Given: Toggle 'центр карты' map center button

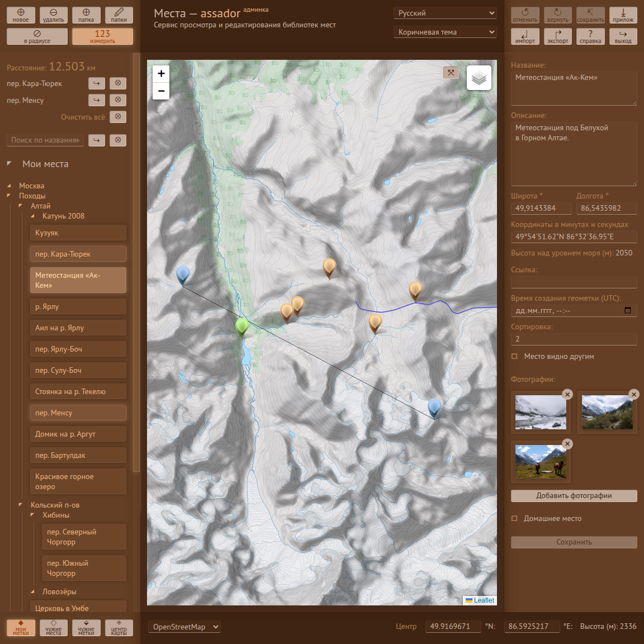Looking at the screenshot, I should tap(119, 628).
